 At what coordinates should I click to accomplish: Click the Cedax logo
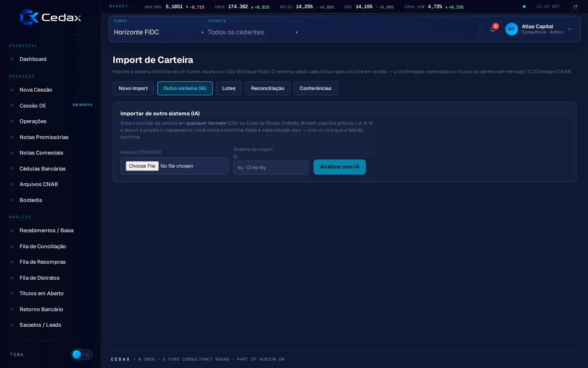tap(50, 17)
